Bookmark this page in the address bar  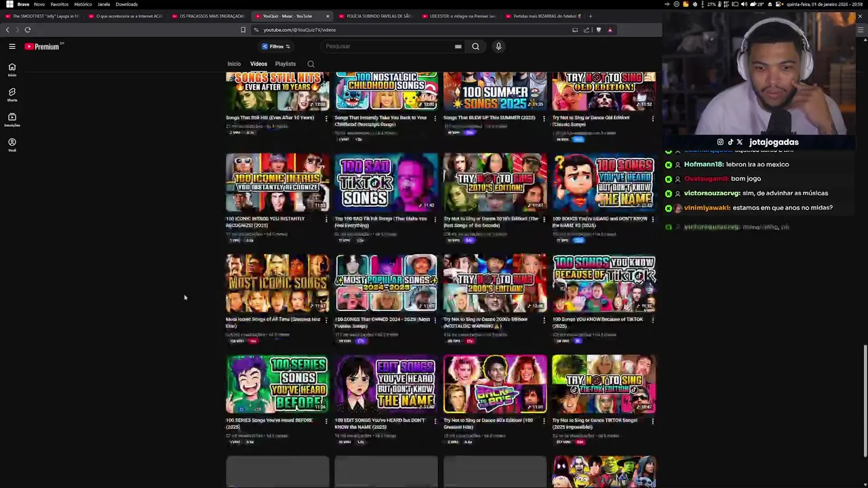[243, 30]
